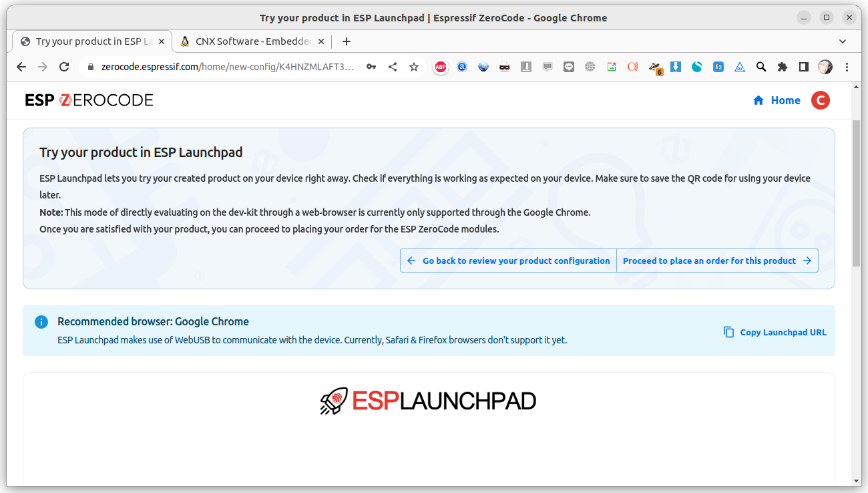868x493 pixels.
Task: Proceed to place an order for this product
Action: pyautogui.click(x=717, y=261)
